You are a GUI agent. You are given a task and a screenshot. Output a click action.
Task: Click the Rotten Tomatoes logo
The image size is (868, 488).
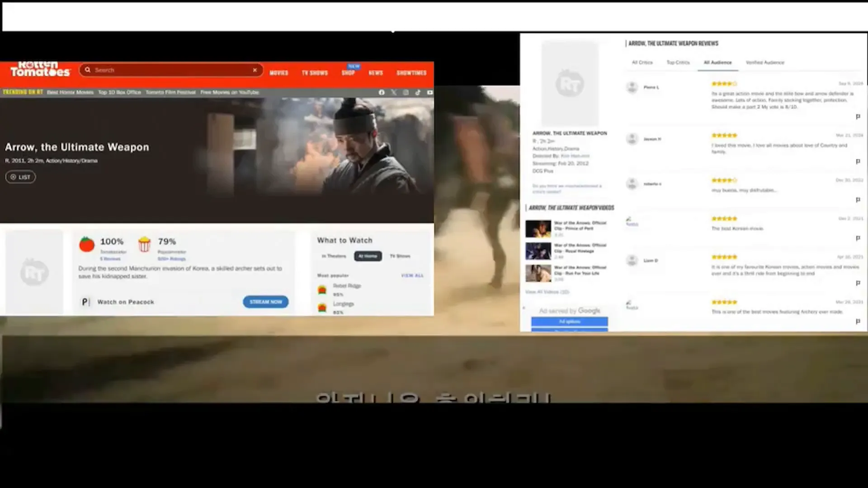pyautogui.click(x=40, y=70)
